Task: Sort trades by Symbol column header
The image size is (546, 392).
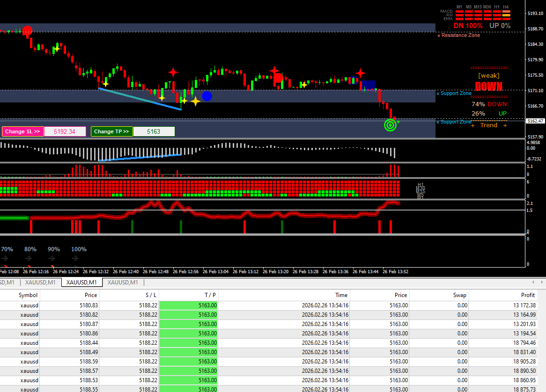Action: pos(28,295)
